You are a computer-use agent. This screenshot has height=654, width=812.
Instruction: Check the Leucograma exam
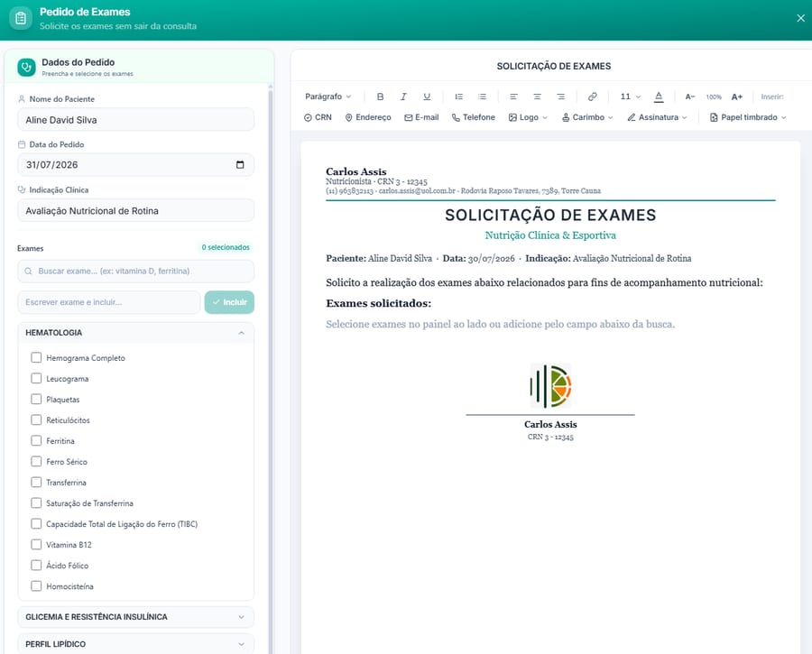coord(36,379)
